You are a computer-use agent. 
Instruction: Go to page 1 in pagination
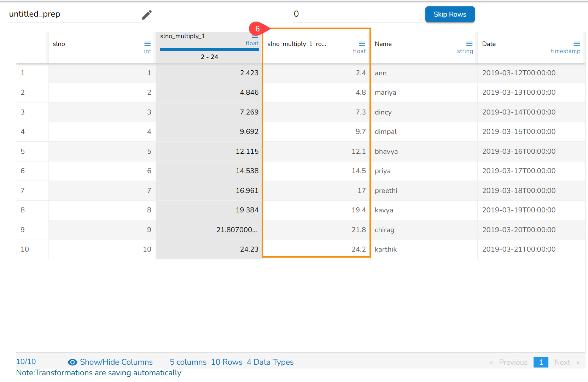[541, 362]
